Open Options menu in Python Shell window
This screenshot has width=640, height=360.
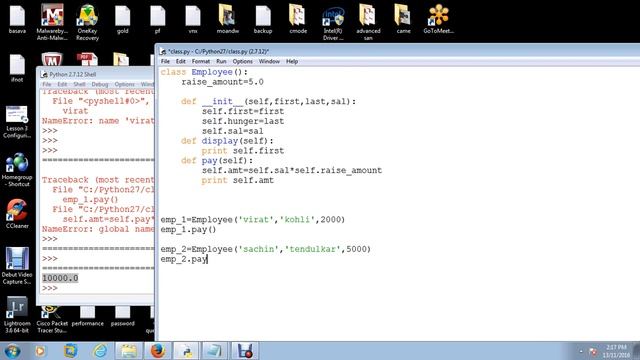[x=124, y=84]
